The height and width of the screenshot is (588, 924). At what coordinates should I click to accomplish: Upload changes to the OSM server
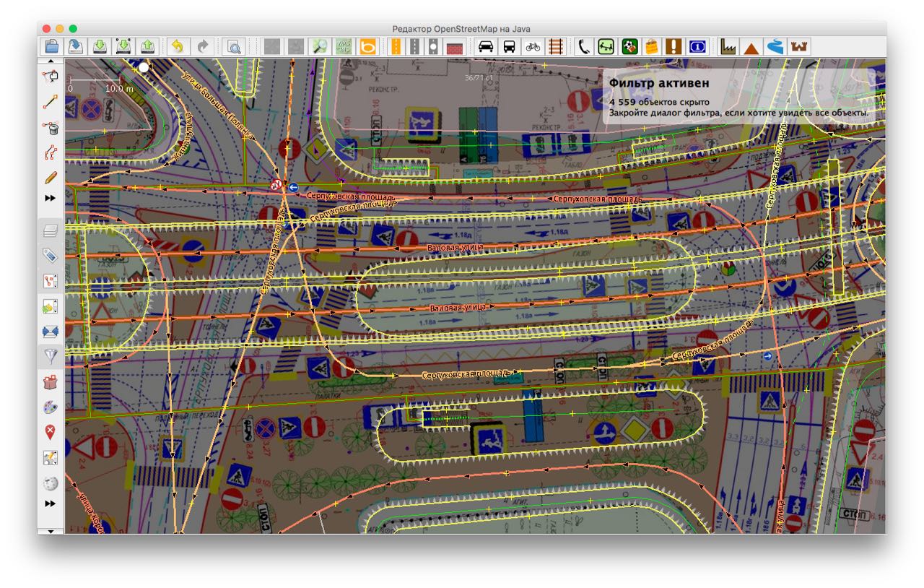pos(147,47)
